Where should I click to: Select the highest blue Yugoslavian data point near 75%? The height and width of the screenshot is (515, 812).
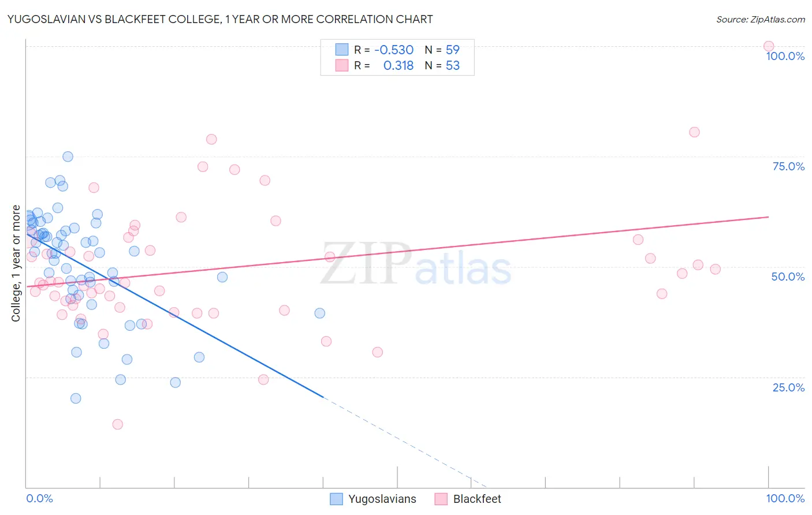(68, 156)
